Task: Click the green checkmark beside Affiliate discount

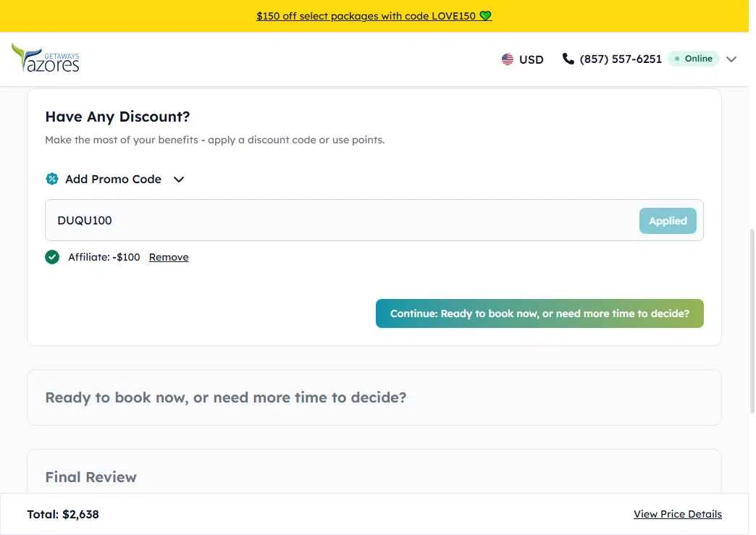Action: tap(52, 257)
